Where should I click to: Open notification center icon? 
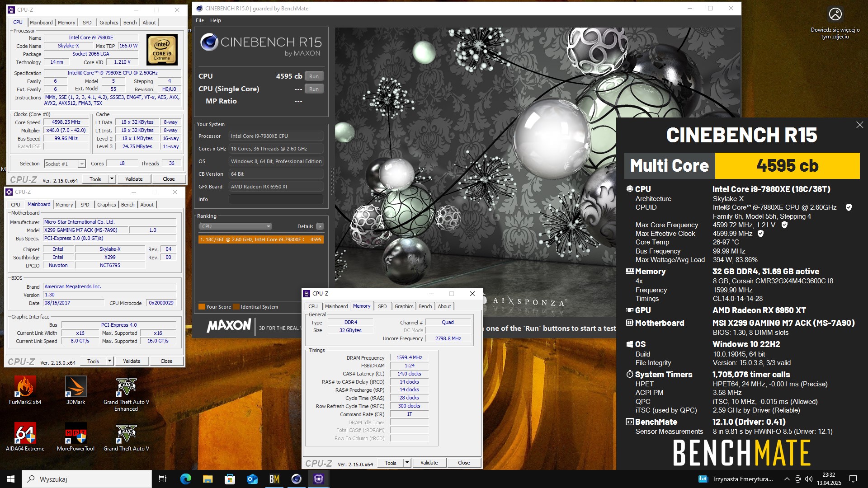[x=853, y=479]
